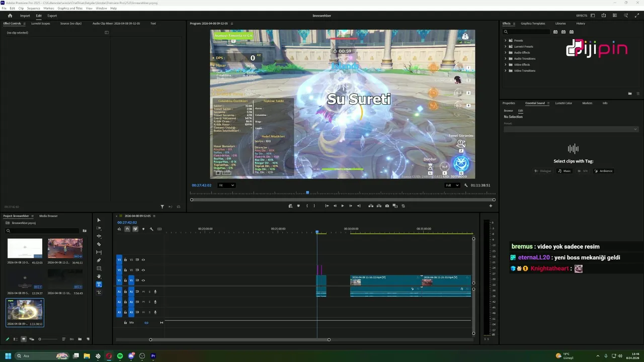Open Spotify from the Windows taskbar
Viewport: 644px width, 362px height.
pos(120,356)
